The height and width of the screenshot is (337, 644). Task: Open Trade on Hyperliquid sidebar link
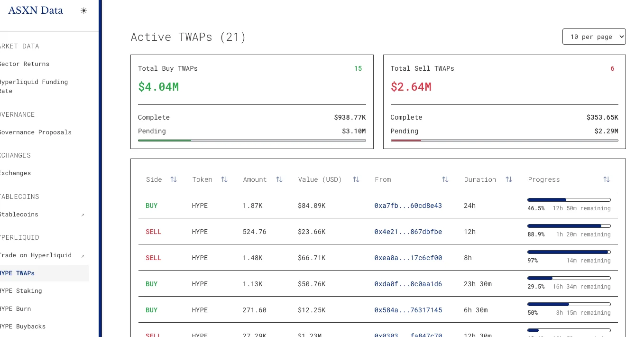[x=36, y=255]
